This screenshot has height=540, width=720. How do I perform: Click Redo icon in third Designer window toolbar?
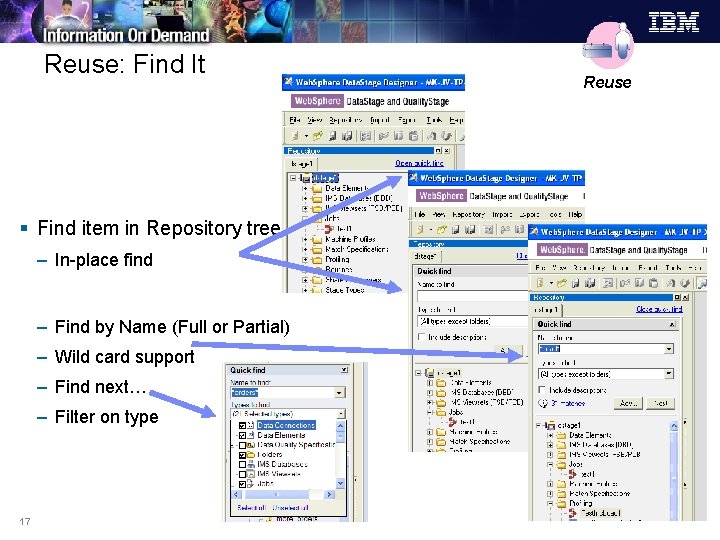tap(685, 283)
